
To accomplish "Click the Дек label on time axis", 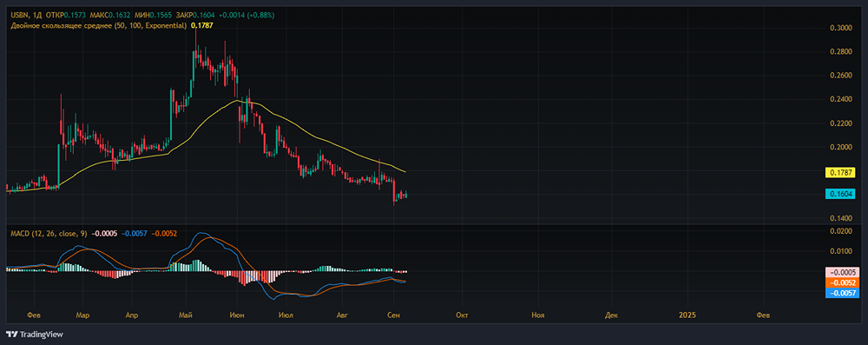I will tap(612, 315).
